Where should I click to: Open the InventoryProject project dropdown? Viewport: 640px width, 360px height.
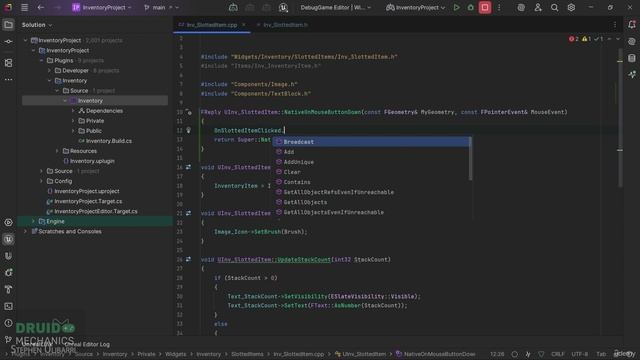pyautogui.click(x=102, y=7)
